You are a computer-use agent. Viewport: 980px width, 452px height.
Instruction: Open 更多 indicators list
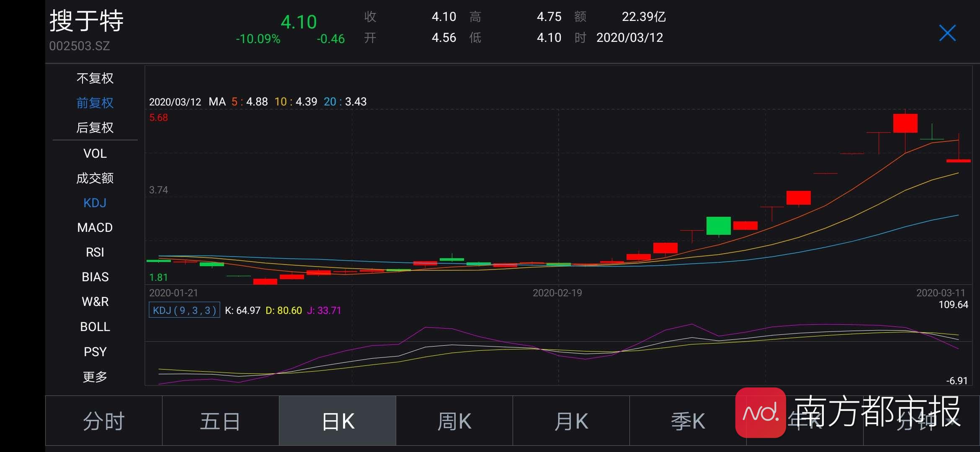(95, 377)
